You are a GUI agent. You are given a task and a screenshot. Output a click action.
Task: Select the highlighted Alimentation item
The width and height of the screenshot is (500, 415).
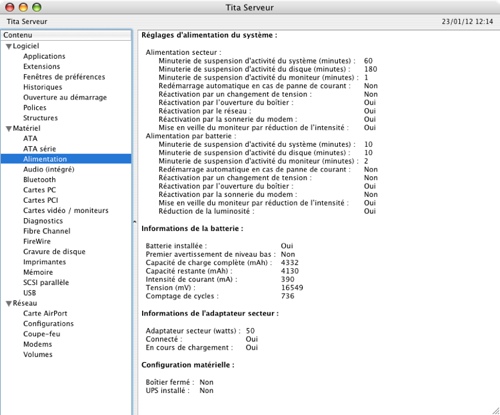(66, 159)
